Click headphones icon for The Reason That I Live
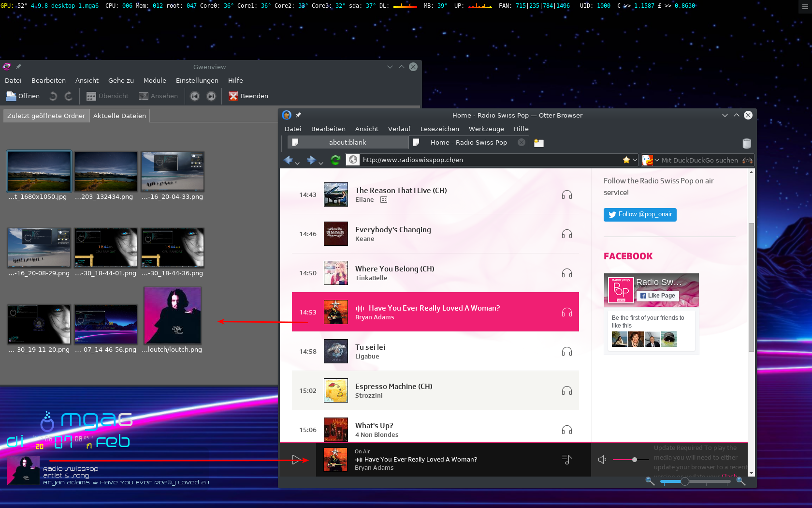 click(567, 195)
